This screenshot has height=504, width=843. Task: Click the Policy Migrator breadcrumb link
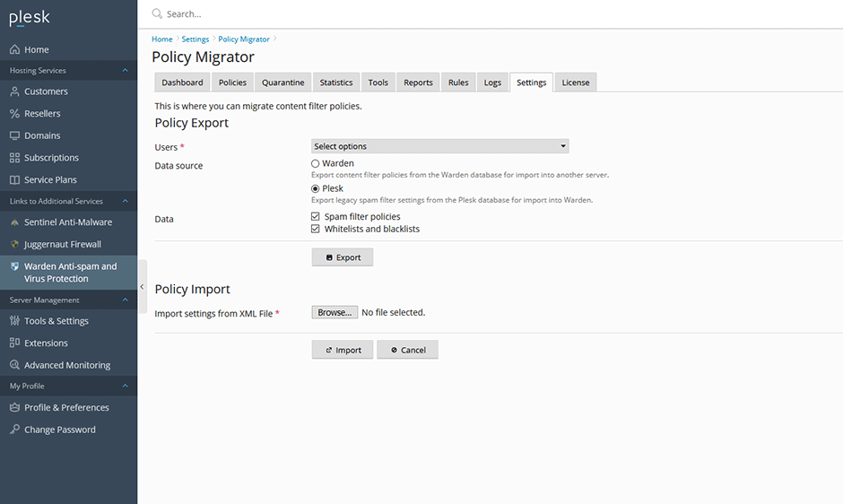click(x=244, y=39)
